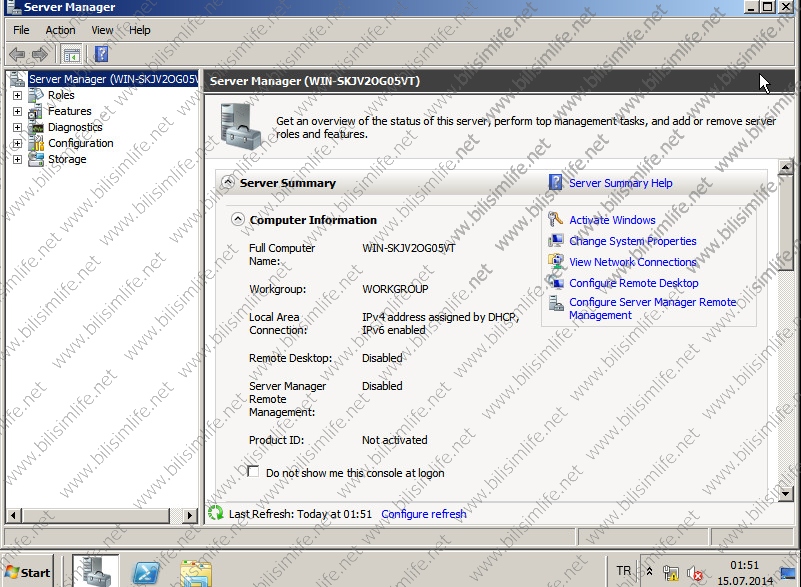Viewport: 801px width, 587px height.
Task: Click the Diagnostics node icon in tree
Action: (x=36, y=127)
